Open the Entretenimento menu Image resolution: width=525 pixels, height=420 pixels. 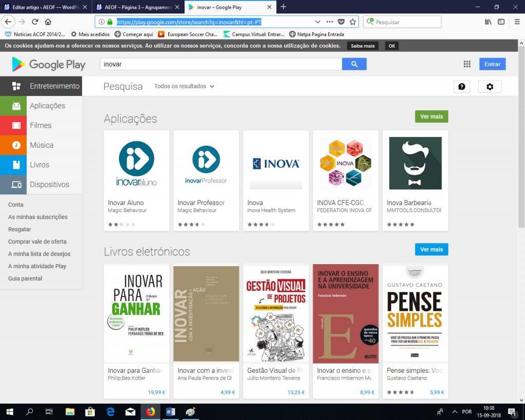[x=41, y=86]
